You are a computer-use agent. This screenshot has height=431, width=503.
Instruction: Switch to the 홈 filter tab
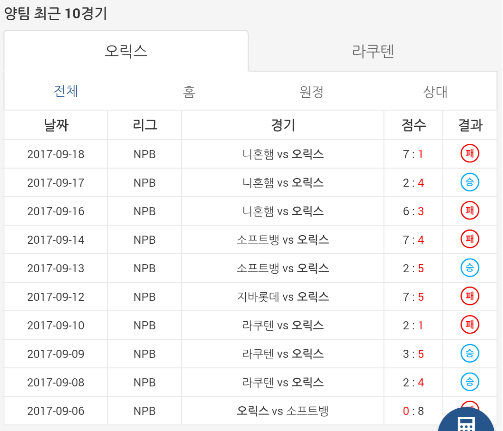(x=189, y=91)
